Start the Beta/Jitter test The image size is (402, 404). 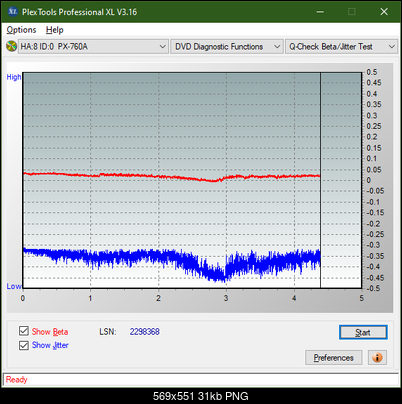(x=363, y=332)
